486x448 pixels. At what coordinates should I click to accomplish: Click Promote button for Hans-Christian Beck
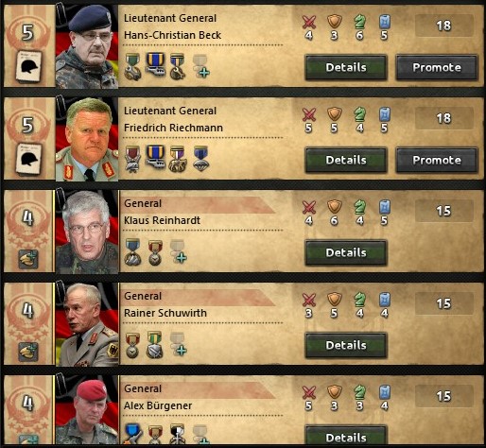pyautogui.click(x=437, y=67)
